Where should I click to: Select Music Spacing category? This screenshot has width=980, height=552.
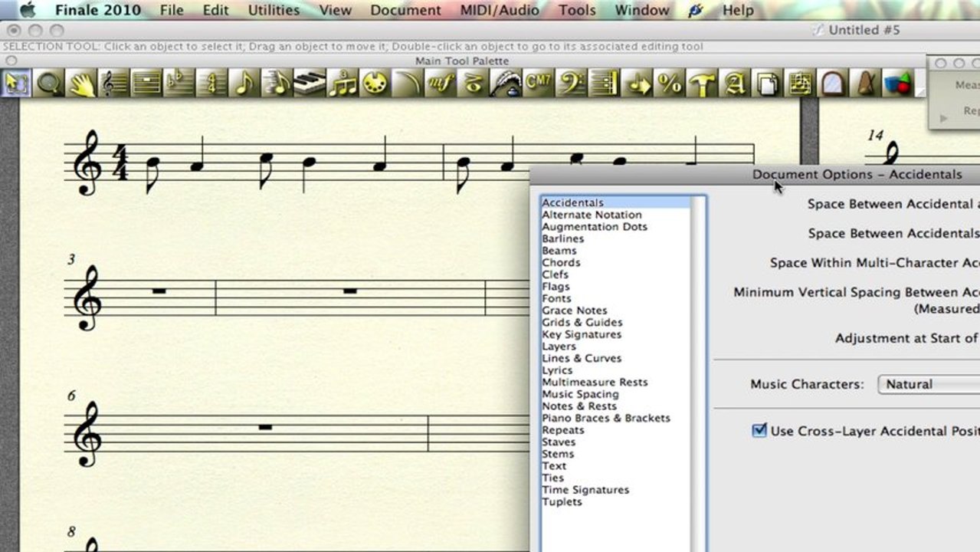(580, 394)
